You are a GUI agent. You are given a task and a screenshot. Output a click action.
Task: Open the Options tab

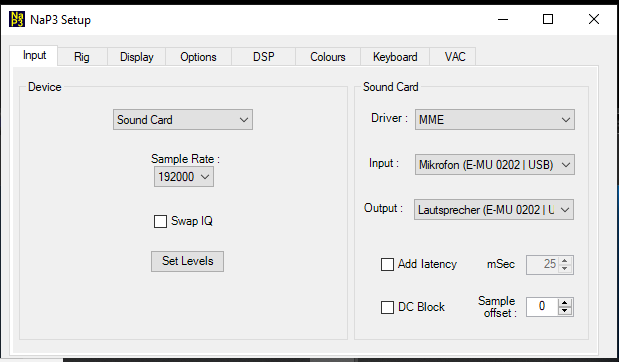[x=198, y=57]
